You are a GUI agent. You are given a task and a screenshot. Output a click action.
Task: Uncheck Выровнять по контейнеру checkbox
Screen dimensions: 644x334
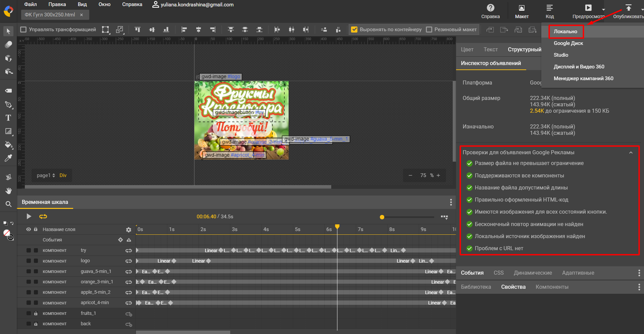(x=354, y=30)
